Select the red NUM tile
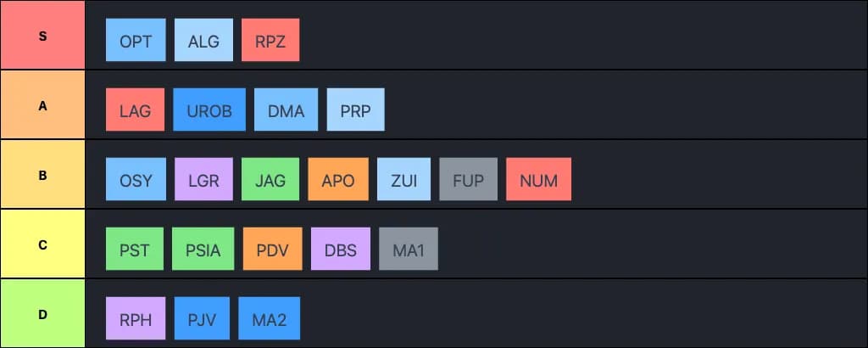The width and height of the screenshot is (868, 348). [x=538, y=179]
